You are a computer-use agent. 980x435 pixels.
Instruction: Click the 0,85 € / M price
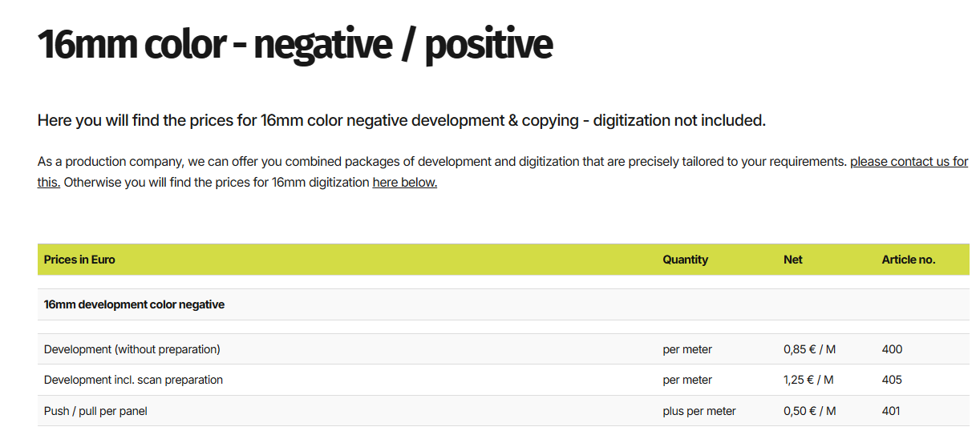click(809, 349)
